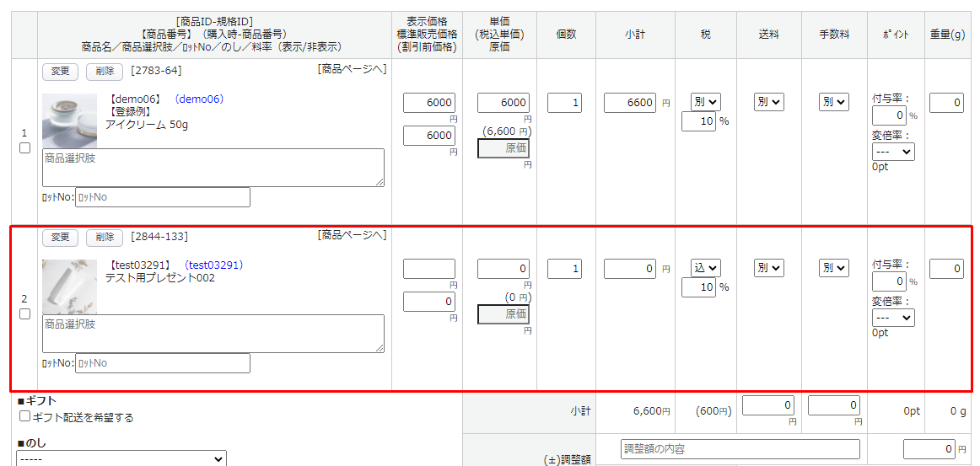Image resolution: width=980 pixels, height=466 pixels.
Task: Open tax 別 dropdown for アイクリーム row
Action: click(x=706, y=102)
